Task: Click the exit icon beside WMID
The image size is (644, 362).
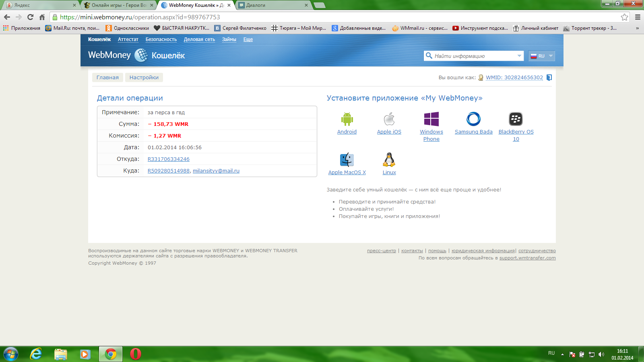Action: [x=549, y=78]
